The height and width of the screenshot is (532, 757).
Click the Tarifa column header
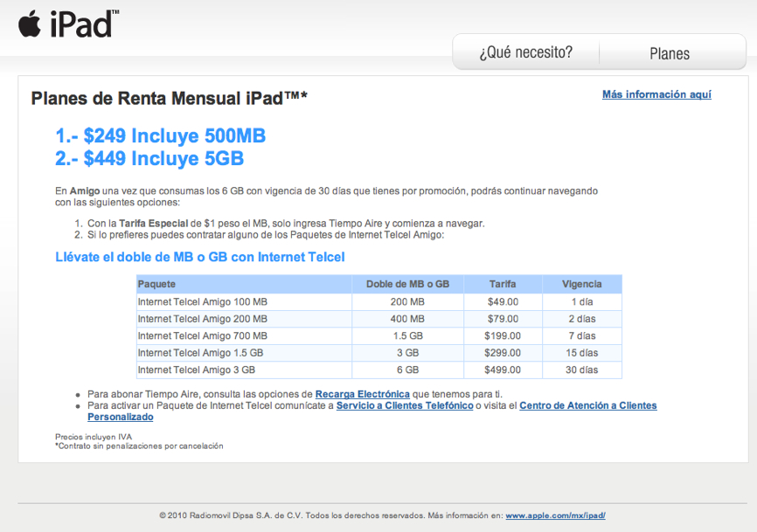(x=503, y=284)
